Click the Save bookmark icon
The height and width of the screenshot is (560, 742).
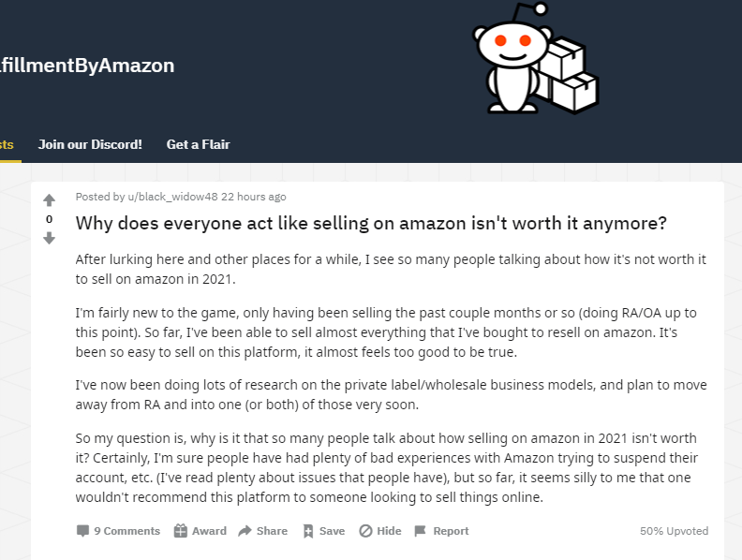coord(308,531)
